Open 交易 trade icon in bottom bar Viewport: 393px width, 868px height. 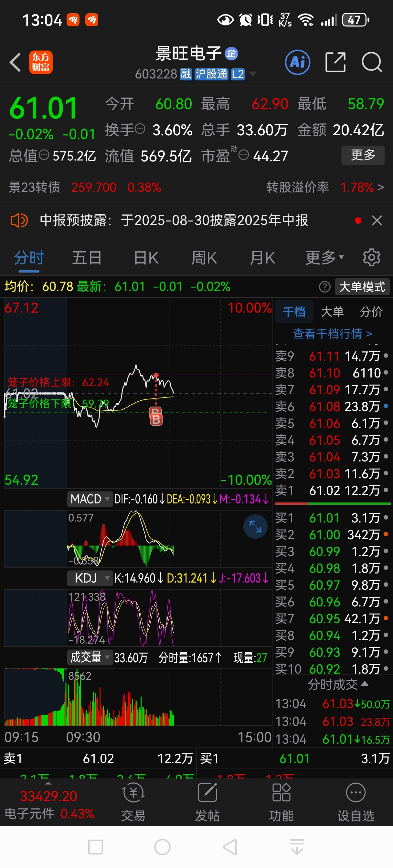click(x=133, y=802)
